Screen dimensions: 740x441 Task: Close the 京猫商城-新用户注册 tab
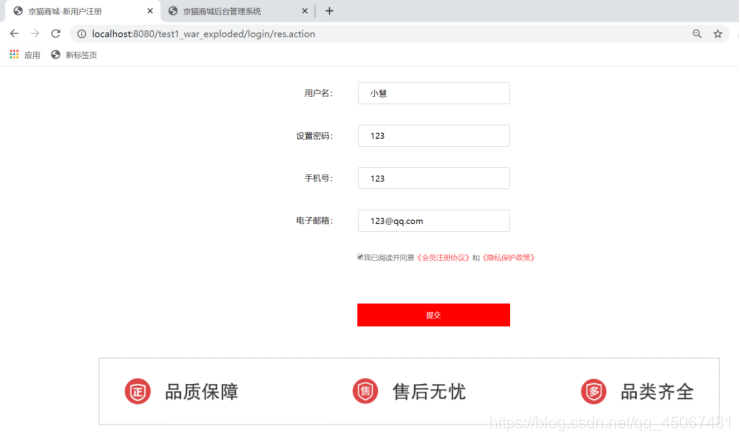[150, 11]
